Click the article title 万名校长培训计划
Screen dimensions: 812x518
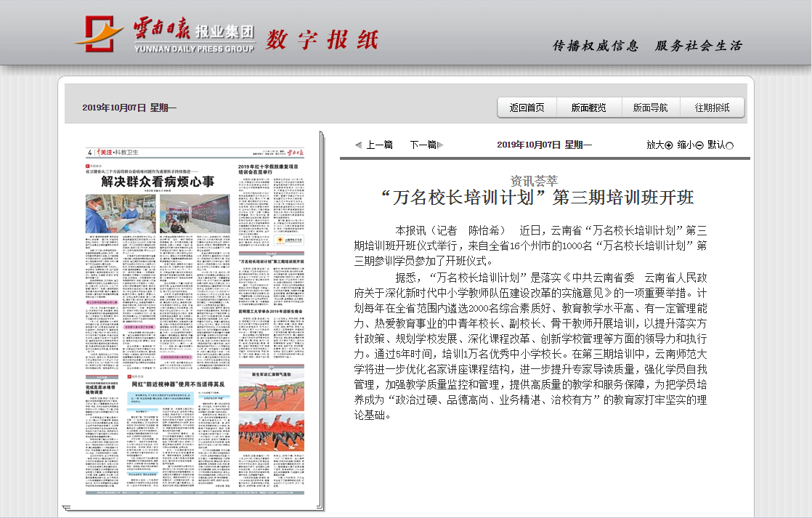[537, 198]
